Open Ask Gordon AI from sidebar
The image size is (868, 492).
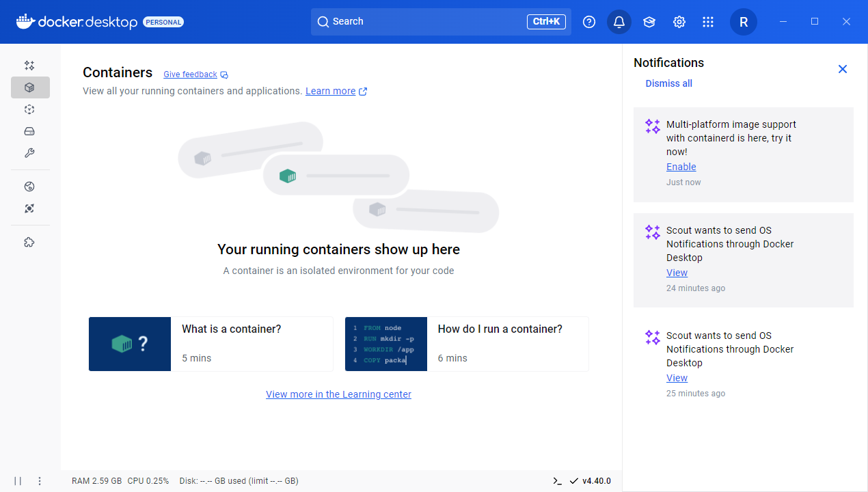(29, 66)
